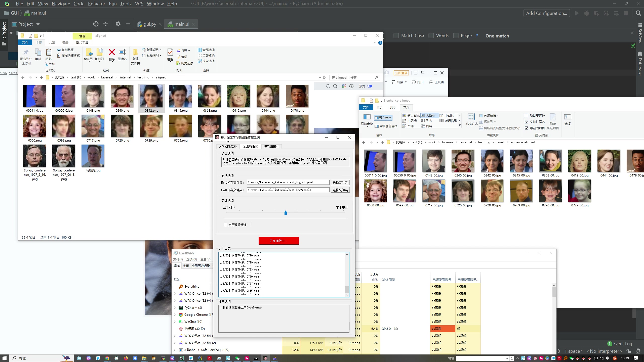Click the properties icon in aligned explorer ribbon
Image resolution: width=644 pixels, height=362 pixels.
170,52
